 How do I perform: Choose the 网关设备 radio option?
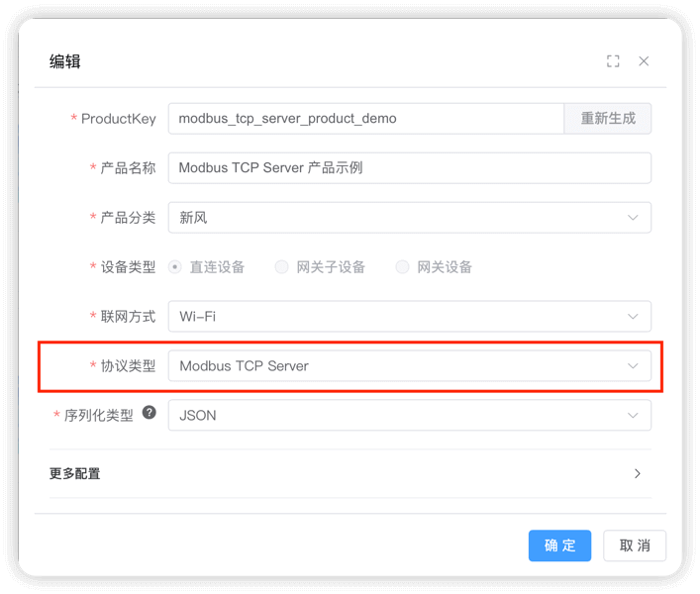[403, 267]
